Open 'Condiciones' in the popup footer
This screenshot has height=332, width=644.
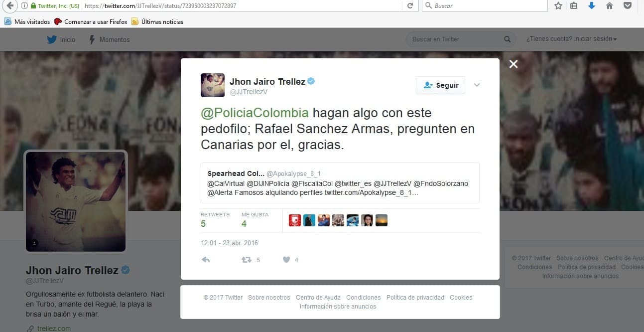(364, 298)
